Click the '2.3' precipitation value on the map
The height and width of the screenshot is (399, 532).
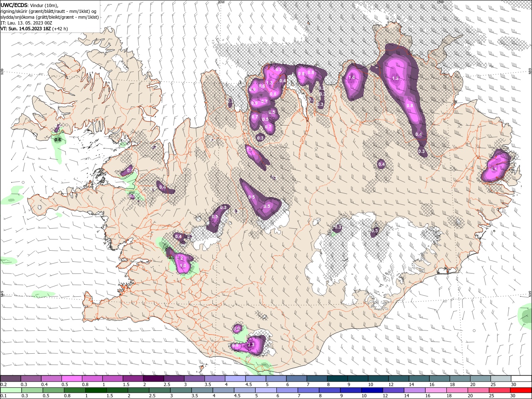click(x=251, y=345)
